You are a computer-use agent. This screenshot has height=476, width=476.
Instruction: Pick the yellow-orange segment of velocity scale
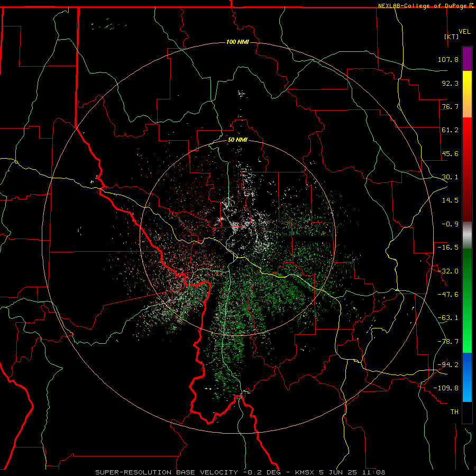pyautogui.click(x=467, y=94)
